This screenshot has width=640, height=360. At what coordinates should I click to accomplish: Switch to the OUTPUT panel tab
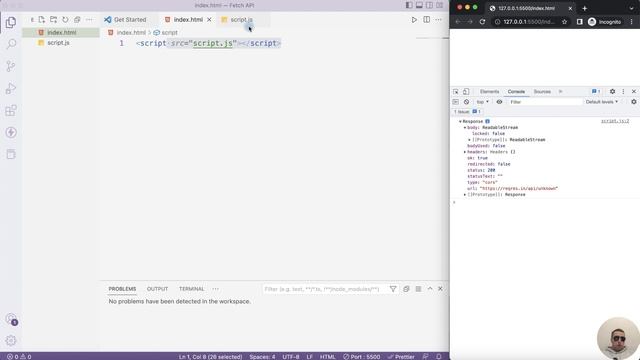pyautogui.click(x=157, y=289)
